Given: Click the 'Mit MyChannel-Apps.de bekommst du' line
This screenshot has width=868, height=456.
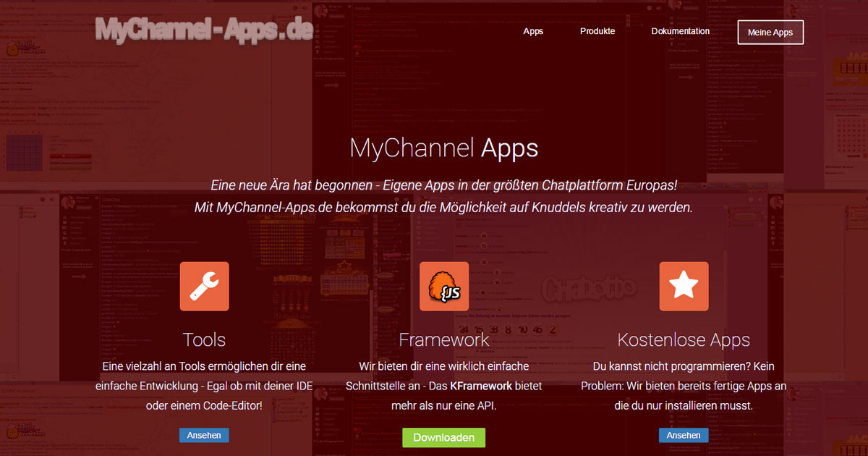Looking at the screenshot, I should tap(444, 208).
